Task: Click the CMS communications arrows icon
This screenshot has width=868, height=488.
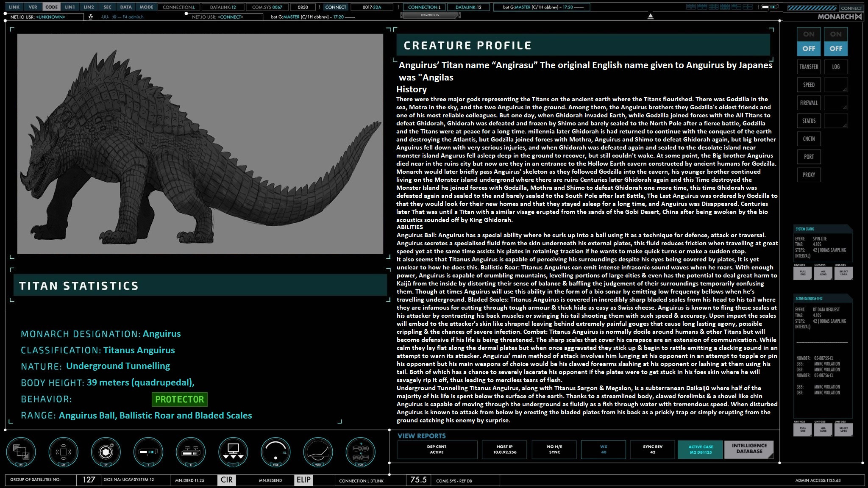Action: click(x=361, y=452)
